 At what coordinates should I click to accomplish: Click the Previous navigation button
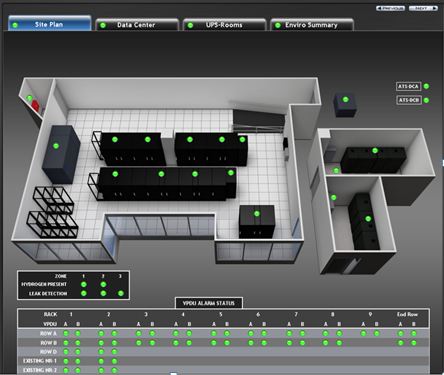(x=390, y=8)
